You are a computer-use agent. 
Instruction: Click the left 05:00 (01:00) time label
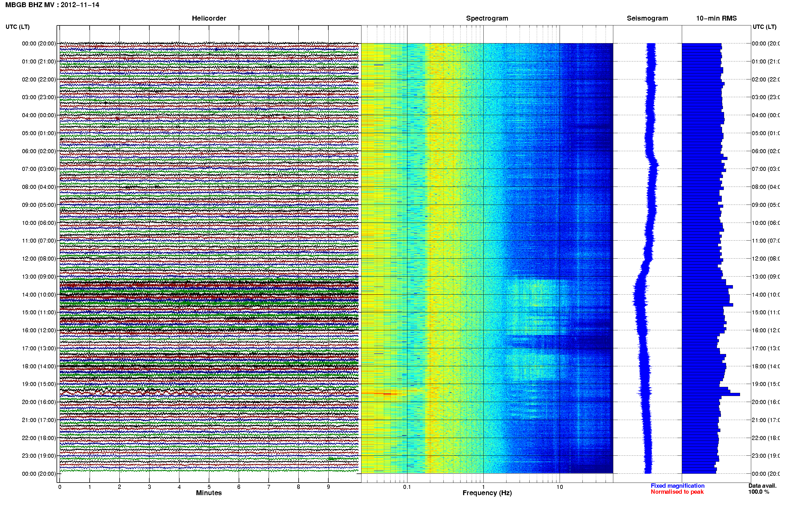[39, 133]
